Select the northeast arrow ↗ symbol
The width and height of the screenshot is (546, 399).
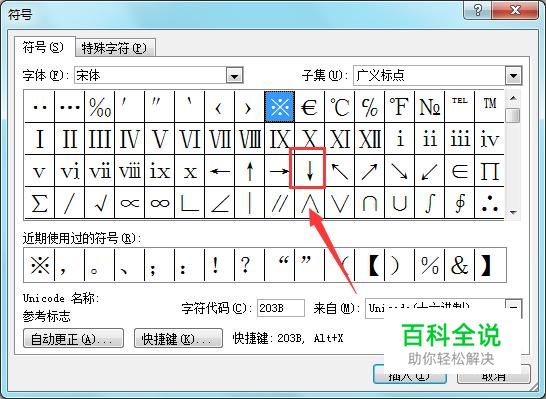click(369, 171)
